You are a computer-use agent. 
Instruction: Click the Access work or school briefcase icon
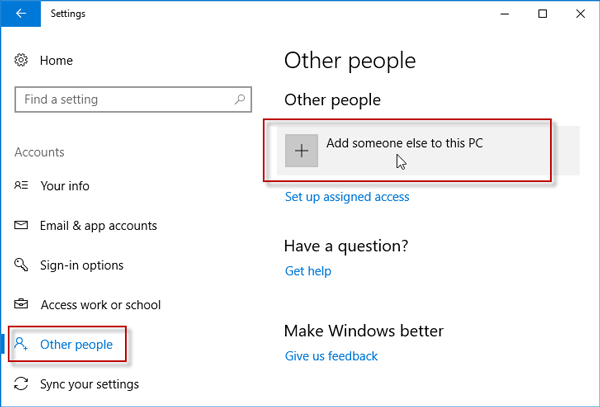click(x=21, y=305)
